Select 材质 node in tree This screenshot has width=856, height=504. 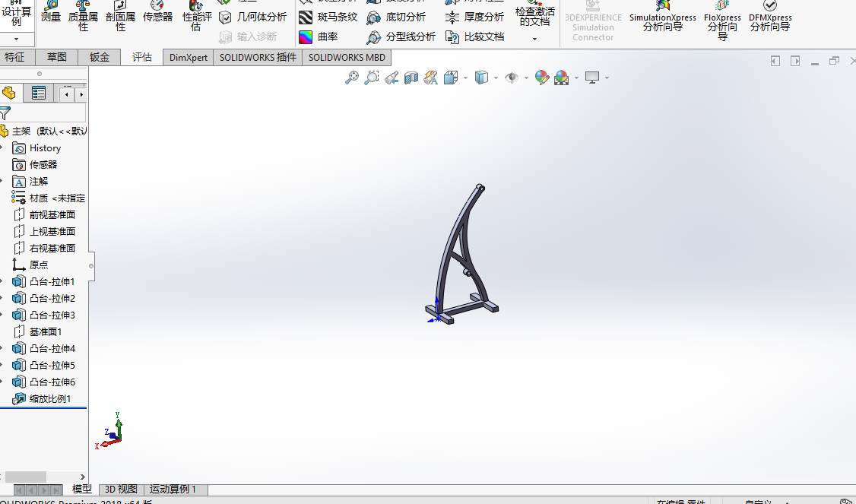click(49, 198)
